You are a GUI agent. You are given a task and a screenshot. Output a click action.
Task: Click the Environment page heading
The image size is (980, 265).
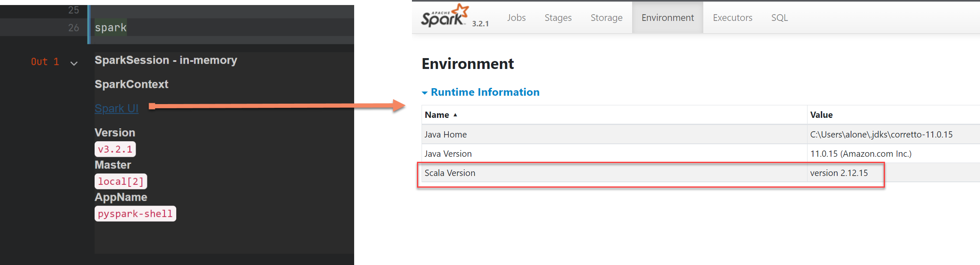point(468,64)
